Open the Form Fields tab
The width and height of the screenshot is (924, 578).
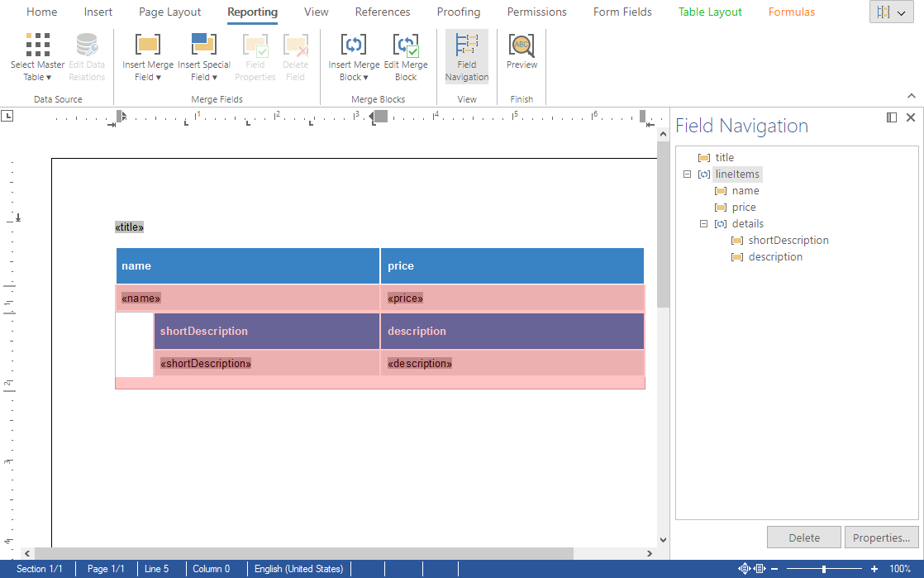coord(622,12)
